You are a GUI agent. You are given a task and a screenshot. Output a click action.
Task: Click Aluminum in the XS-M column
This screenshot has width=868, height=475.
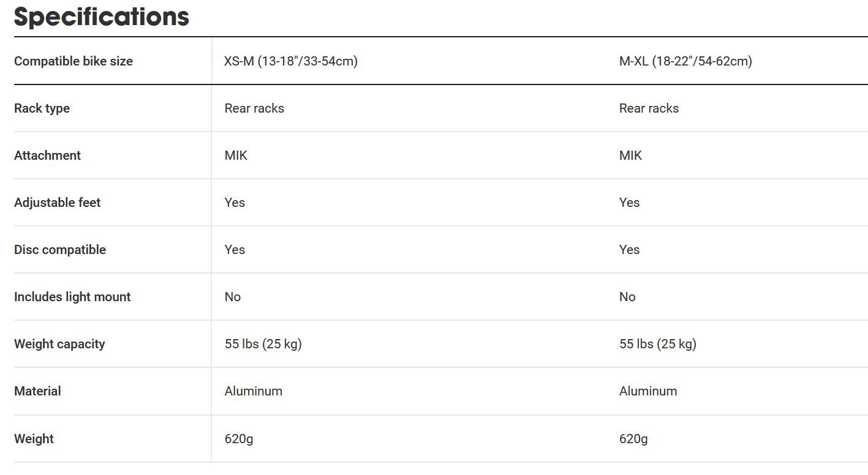pyautogui.click(x=254, y=391)
